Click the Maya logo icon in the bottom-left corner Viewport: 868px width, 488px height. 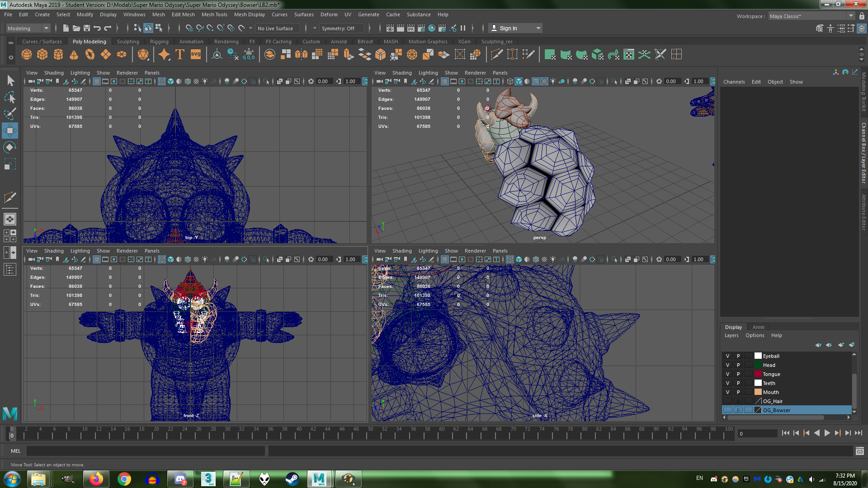[10, 413]
